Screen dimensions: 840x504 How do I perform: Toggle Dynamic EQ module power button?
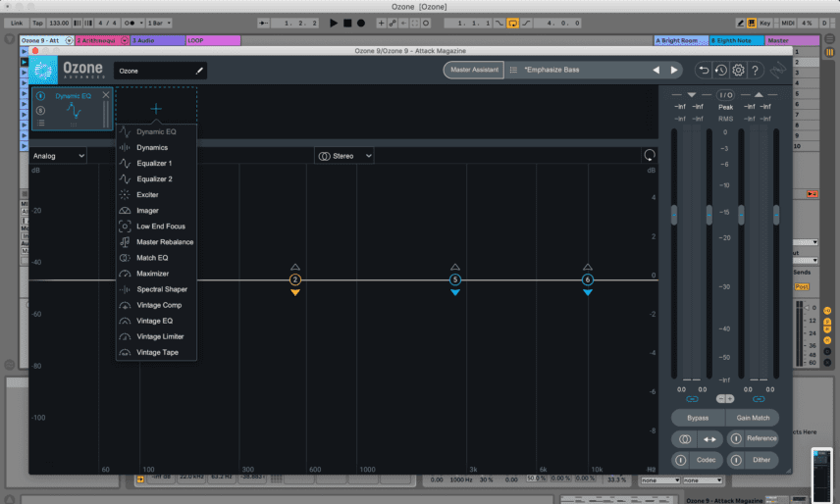tap(40, 96)
